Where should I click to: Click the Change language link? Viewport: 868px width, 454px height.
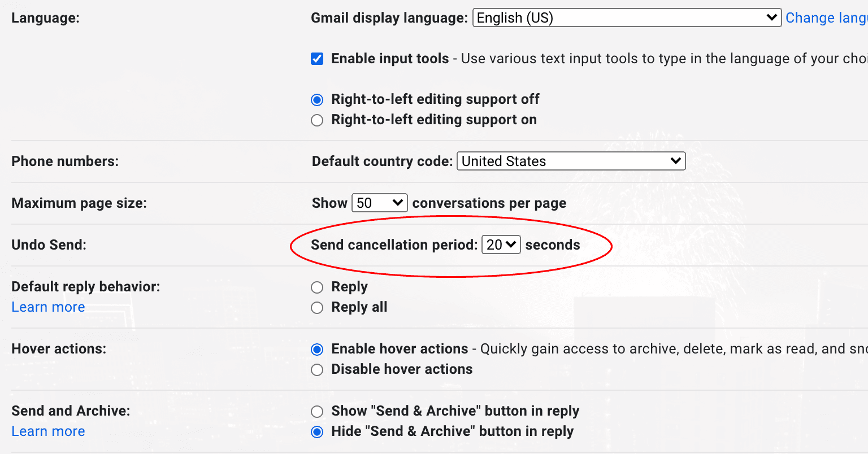point(826,18)
